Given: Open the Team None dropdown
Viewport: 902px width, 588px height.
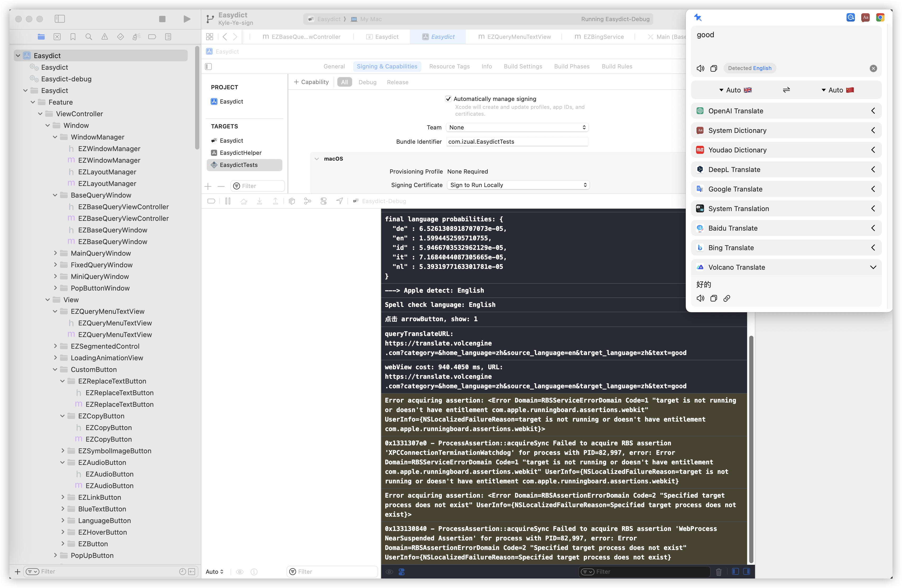Looking at the screenshot, I should (517, 128).
